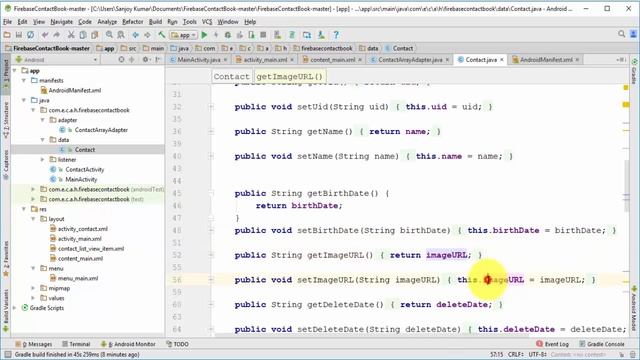
Task: Select MainActivity class in project tree
Action: [x=81, y=179]
